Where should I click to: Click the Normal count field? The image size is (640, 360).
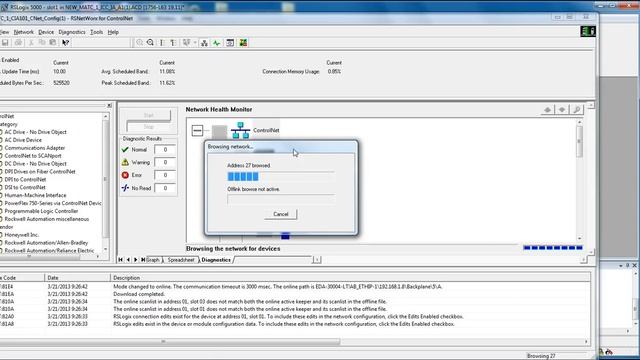click(x=165, y=150)
